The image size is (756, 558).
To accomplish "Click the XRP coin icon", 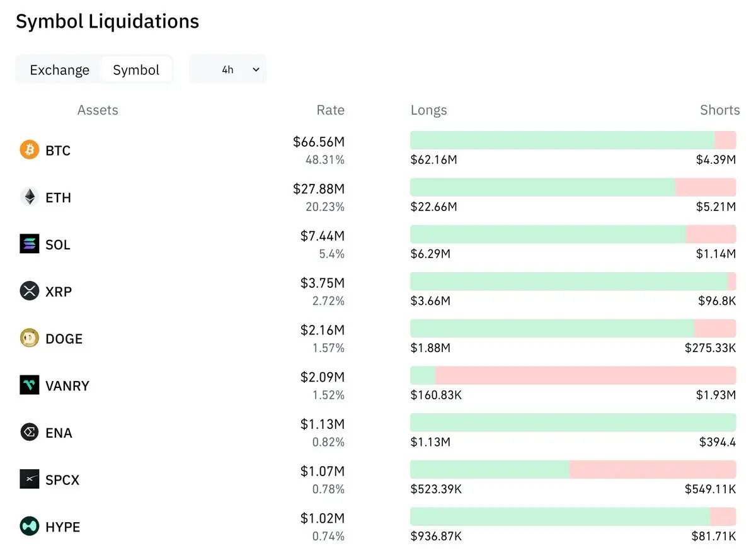I will click(30, 291).
